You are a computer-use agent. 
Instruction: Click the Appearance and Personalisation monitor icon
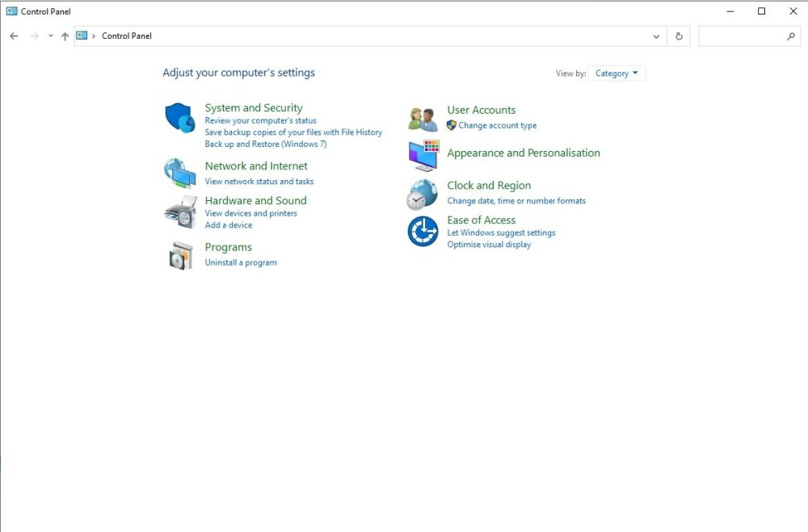pos(423,156)
